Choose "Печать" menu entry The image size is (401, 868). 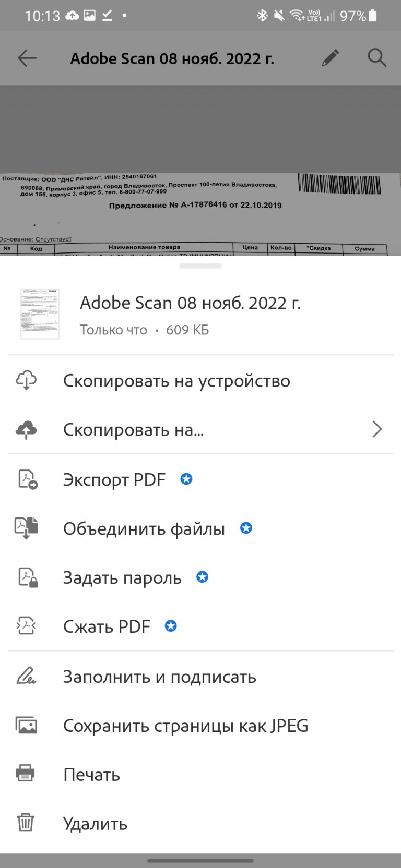tap(91, 775)
